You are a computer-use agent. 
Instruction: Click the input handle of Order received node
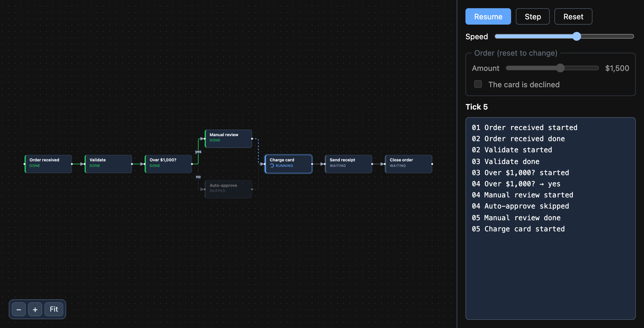tap(25, 164)
